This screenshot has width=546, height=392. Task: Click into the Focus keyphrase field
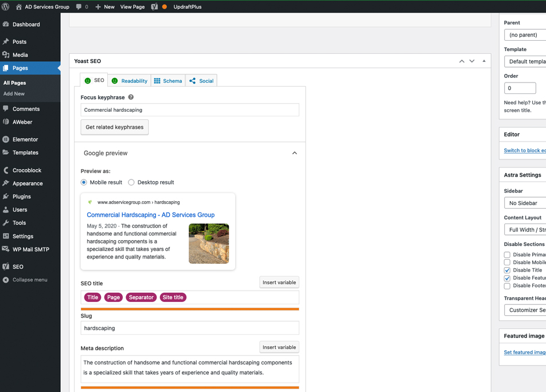tap(190, 110)
